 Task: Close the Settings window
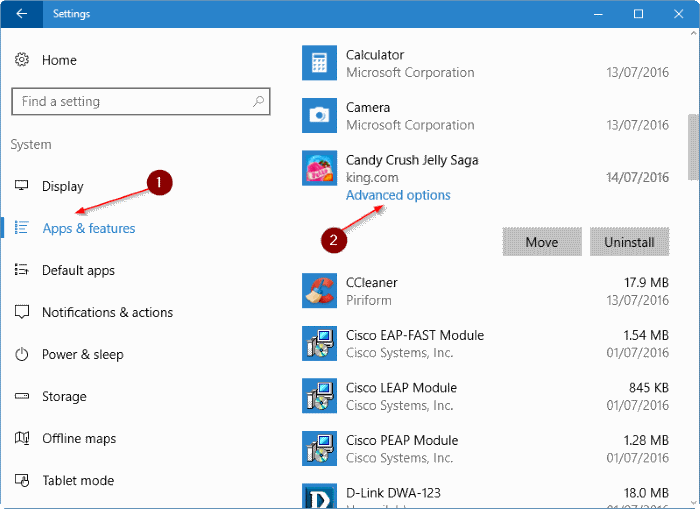pos(679,14)
